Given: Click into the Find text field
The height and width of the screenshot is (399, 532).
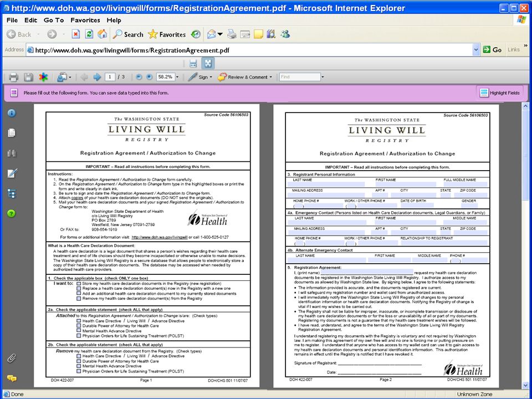Looking at the screenshot, I should point(300,77).
